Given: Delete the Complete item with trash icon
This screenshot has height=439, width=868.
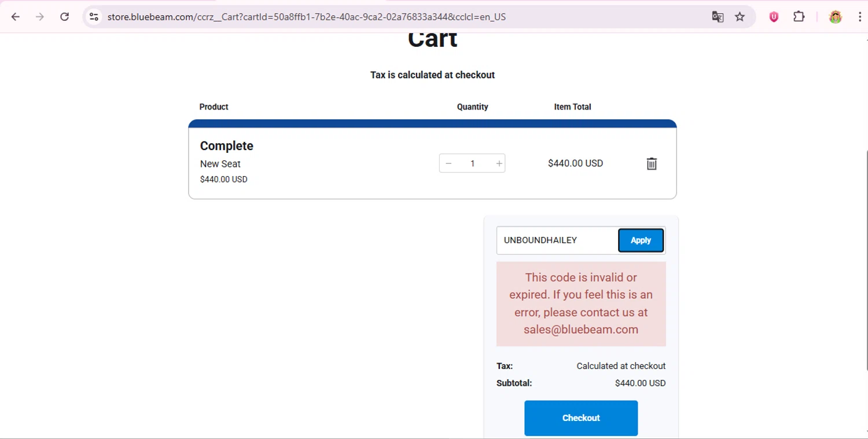Looking at the screenshot, I should pos(652,163).
